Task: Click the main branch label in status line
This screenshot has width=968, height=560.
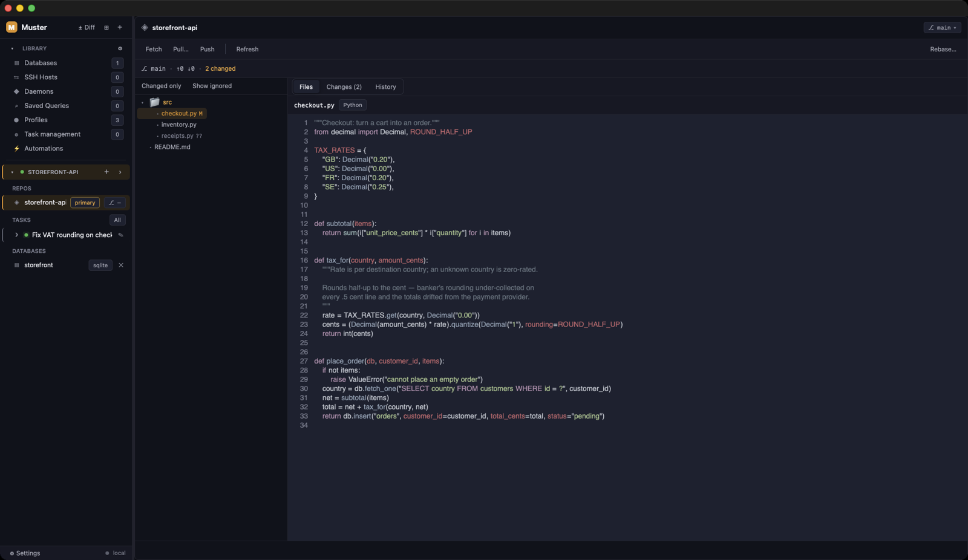Action: 154,69
